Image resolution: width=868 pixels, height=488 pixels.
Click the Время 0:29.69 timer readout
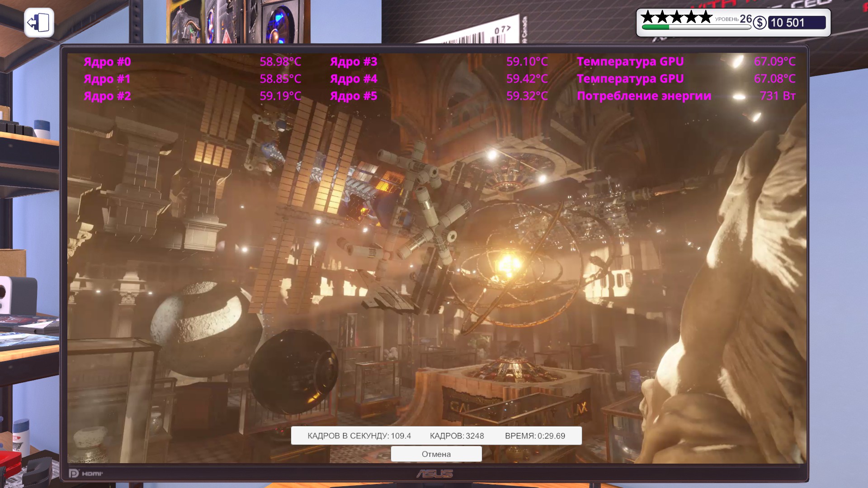[535, 436]
